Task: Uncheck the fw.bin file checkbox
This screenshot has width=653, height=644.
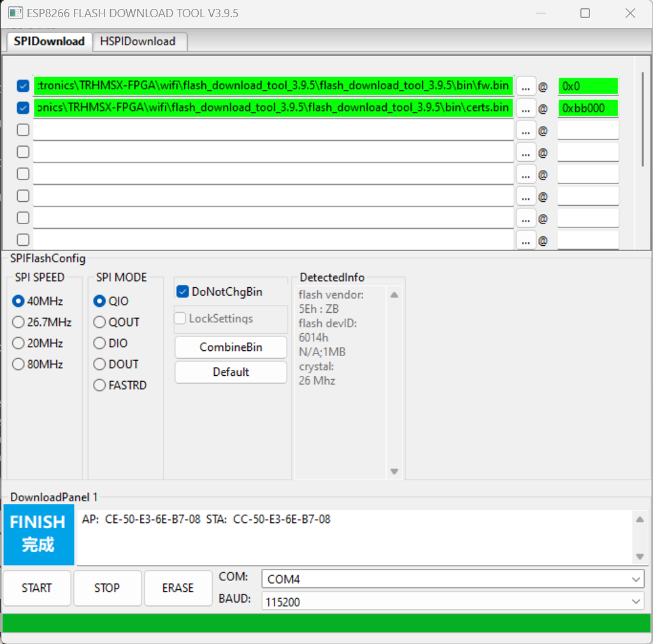Action: 23,87
